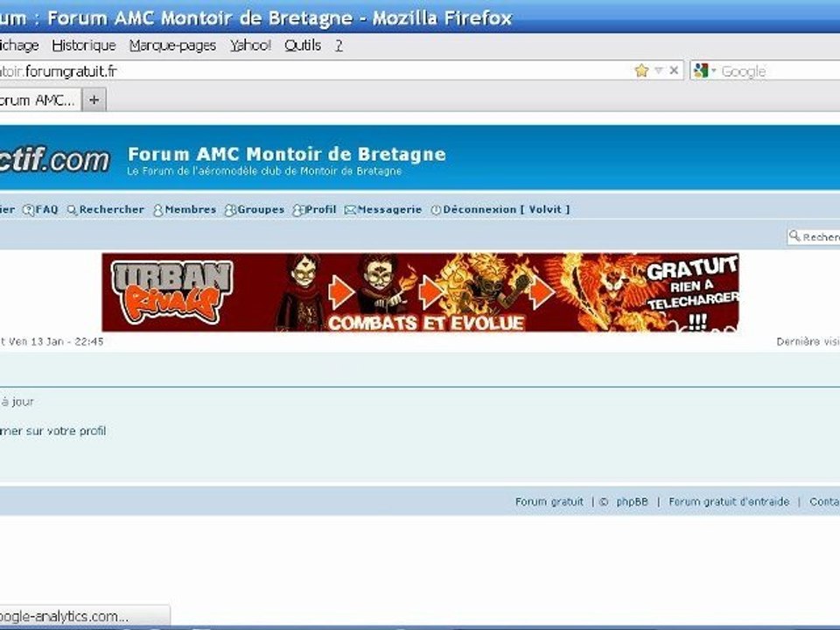The image size is (840, 630).
Task: Open the Historique menu
Action: 84,45
